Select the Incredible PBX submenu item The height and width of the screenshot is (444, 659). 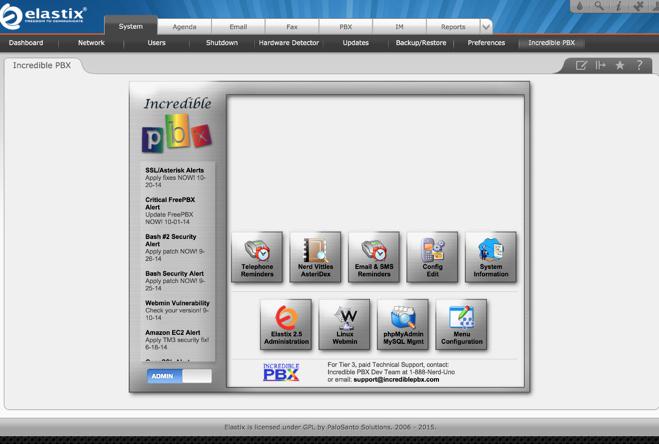click(551, 43)
